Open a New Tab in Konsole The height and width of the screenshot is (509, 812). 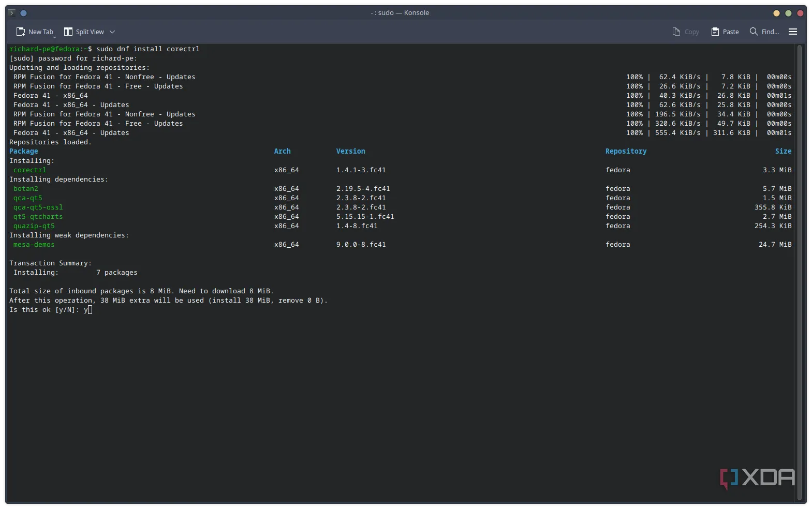[35, 32]
